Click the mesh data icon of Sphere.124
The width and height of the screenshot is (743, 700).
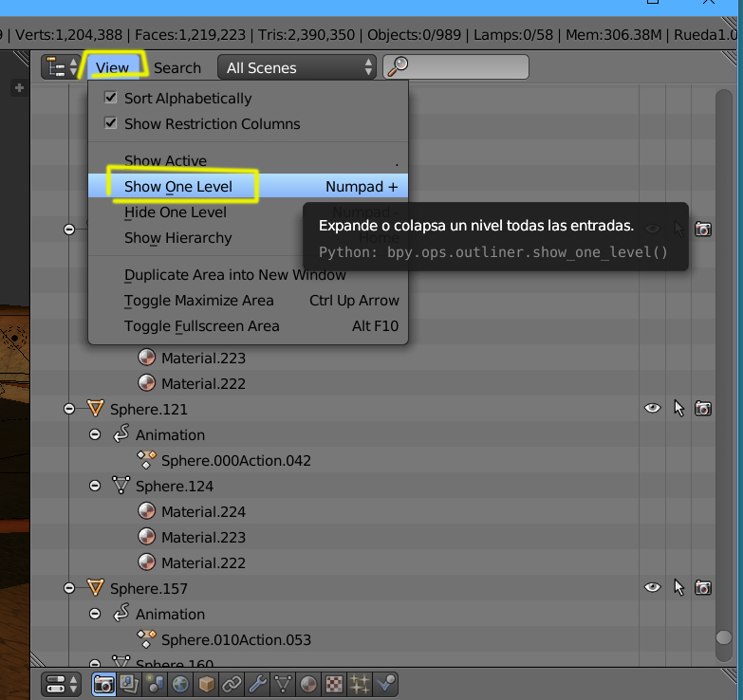click(121, 486)
